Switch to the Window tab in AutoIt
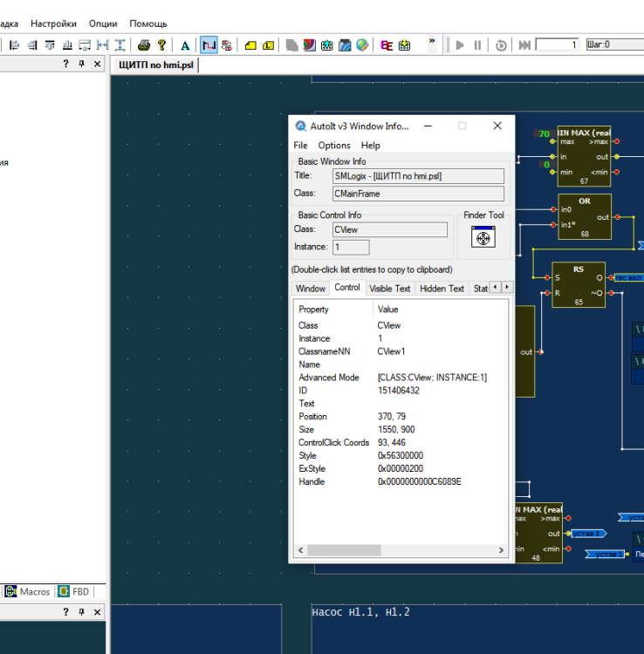The height and width of the screenshot is (654, 644). [311, 289]
